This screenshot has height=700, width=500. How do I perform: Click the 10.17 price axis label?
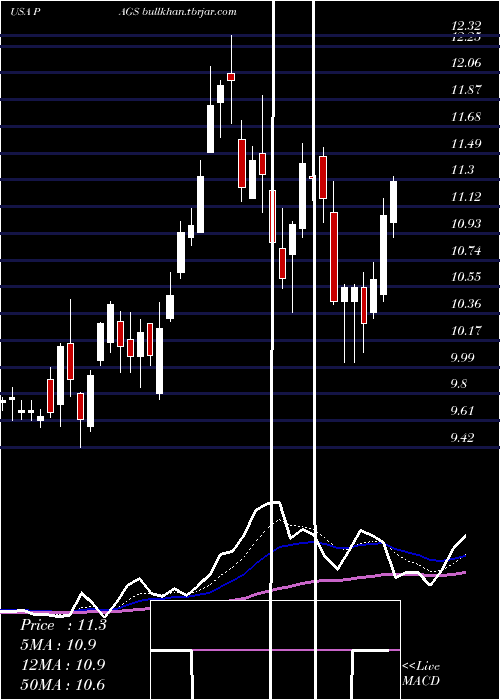pyautogui.click(x=466, y=331)
